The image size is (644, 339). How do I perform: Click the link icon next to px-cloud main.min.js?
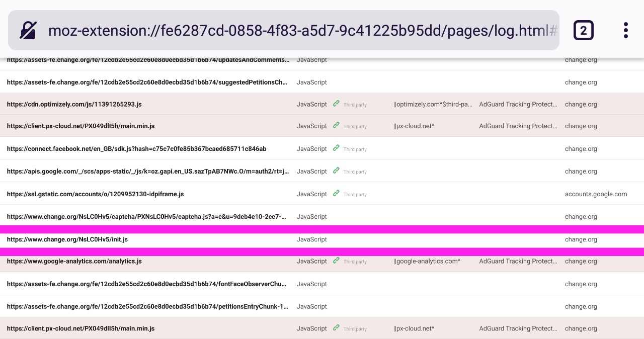[x=336, y=126]
